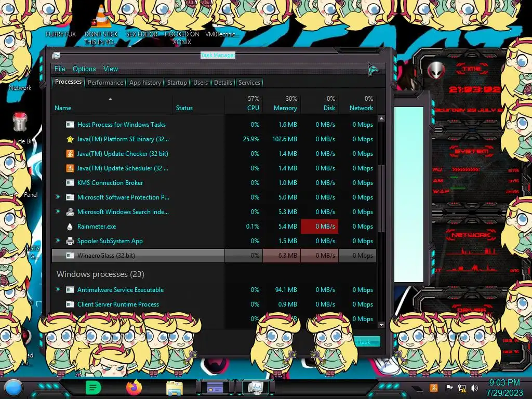
Task: Sort by the Status column header
Action: (198, 103)
